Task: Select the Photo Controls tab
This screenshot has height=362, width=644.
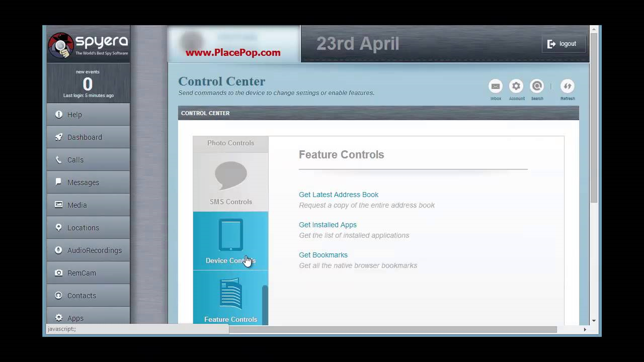Action: pos(230,143)
